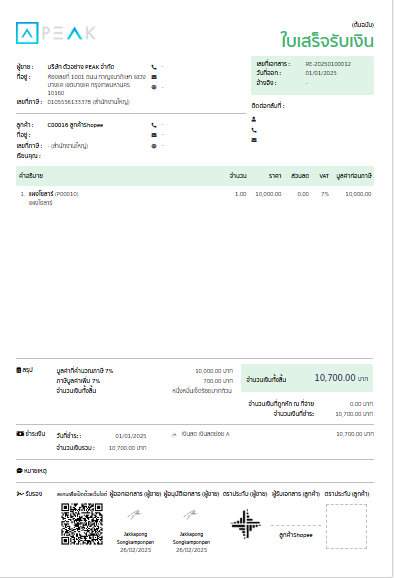This screenshot has height=578, width=394.
Task: Click the มูลค่าก่อนภาษี column header
Action: coord(354,176)
